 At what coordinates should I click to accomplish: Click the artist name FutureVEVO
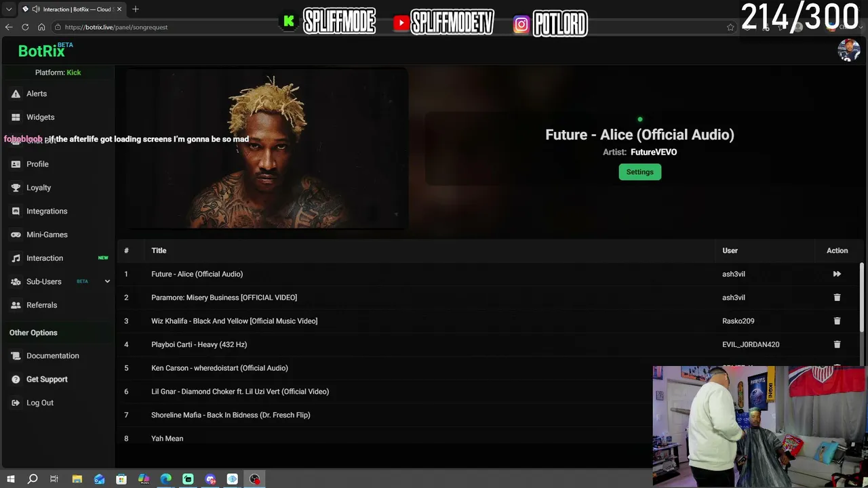[654, 152]
